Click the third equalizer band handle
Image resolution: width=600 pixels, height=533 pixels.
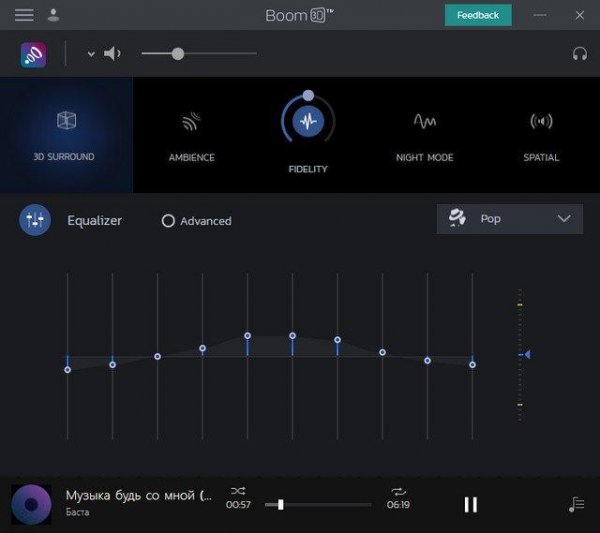[x=158, y=356]
